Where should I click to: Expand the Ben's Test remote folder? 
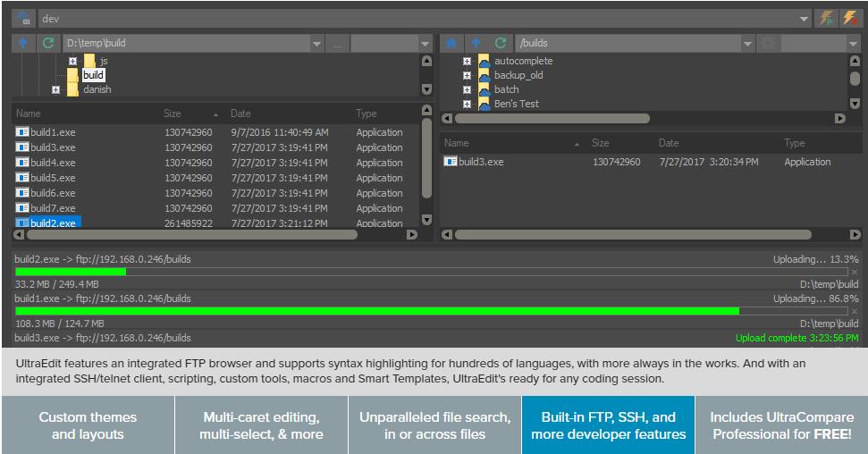point(467,104)
